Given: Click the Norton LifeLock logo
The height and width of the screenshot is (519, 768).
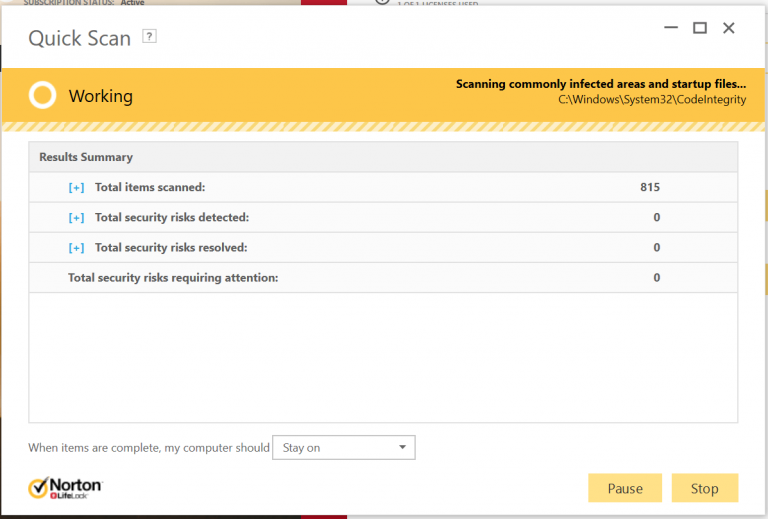Looking at the screenshot, I should click(x=65, y=488).
